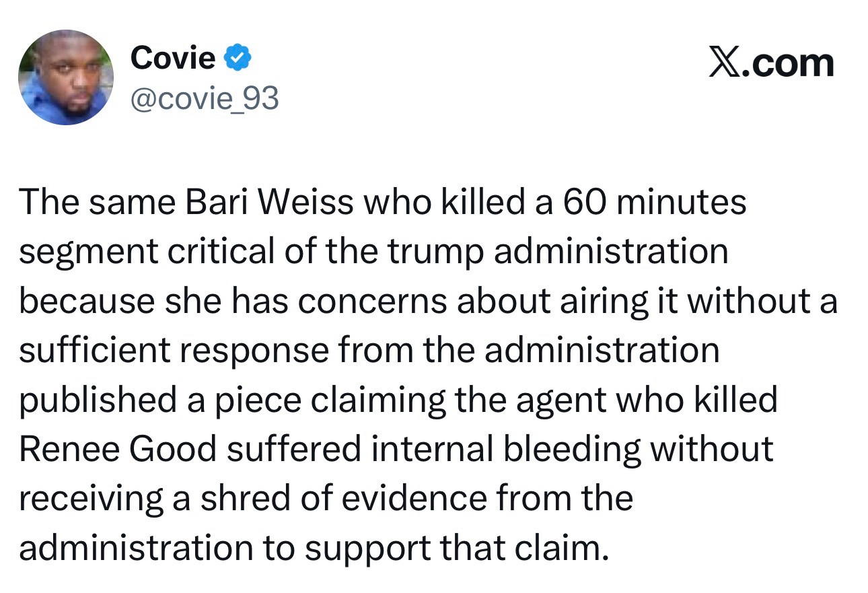The height and width of the screenshot is (593, 868).
Task: Click the X logo in X.com
Action: coord(723,64)
